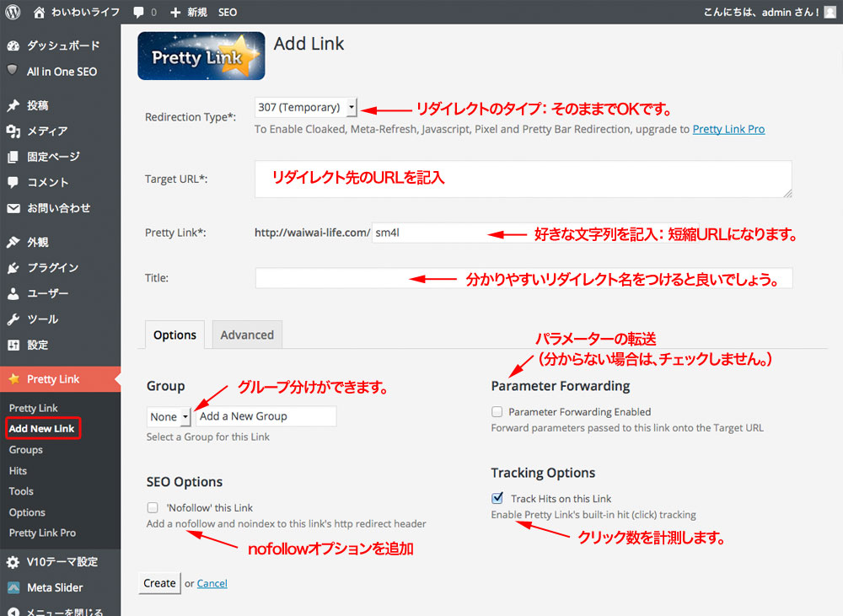
Task: Switch to the Advanced tab
Action: (x=247, y=335)
